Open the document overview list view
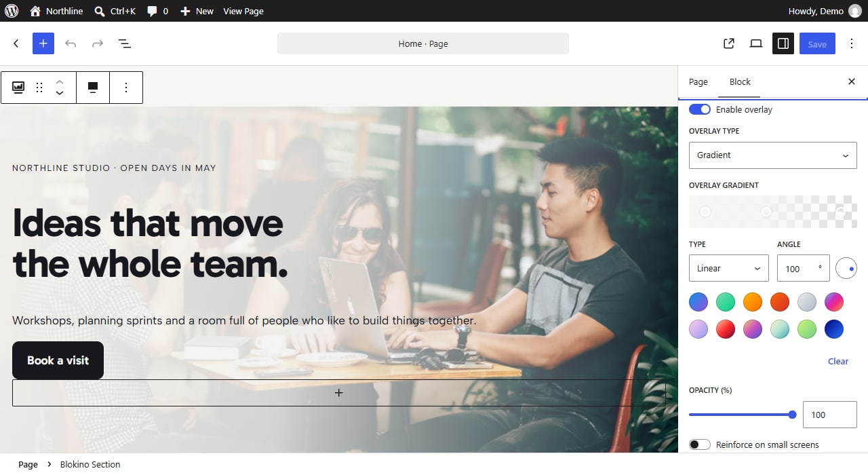The height and width of the screenshot is (475, 868). click(125, 43)
